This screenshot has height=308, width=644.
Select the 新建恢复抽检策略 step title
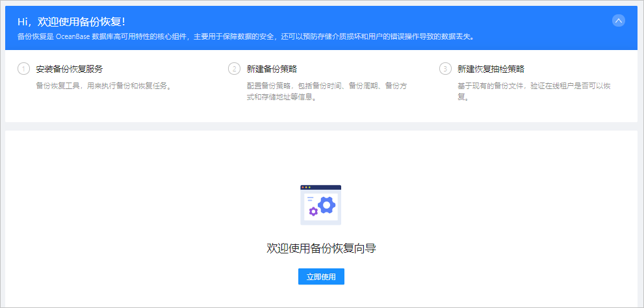pos(491,69)
